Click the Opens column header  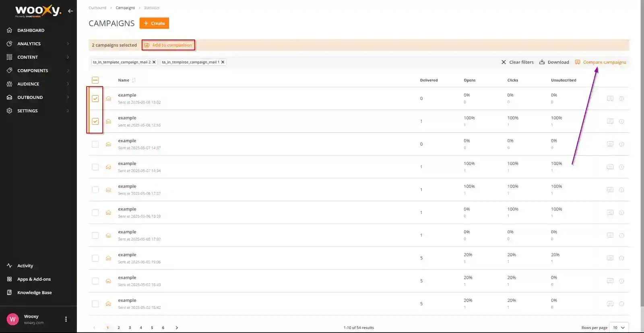pyautogui.click(x=469, y=80)
